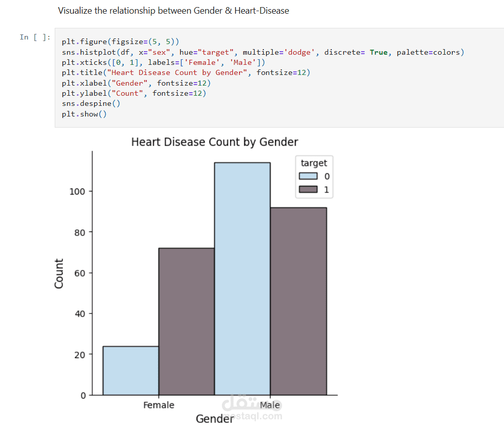The image size is (504, 430).
Task: Click the Male target 1 bar
Action: [298, 301]
